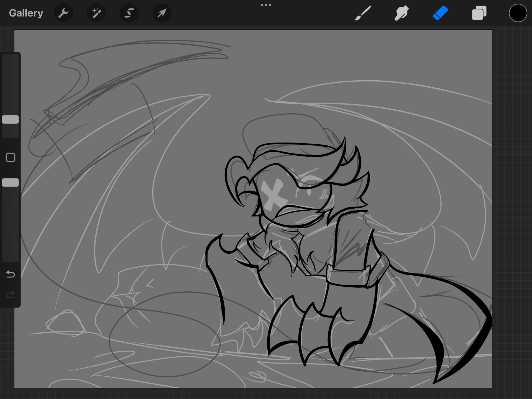Open the active color picker

point(518,13)
